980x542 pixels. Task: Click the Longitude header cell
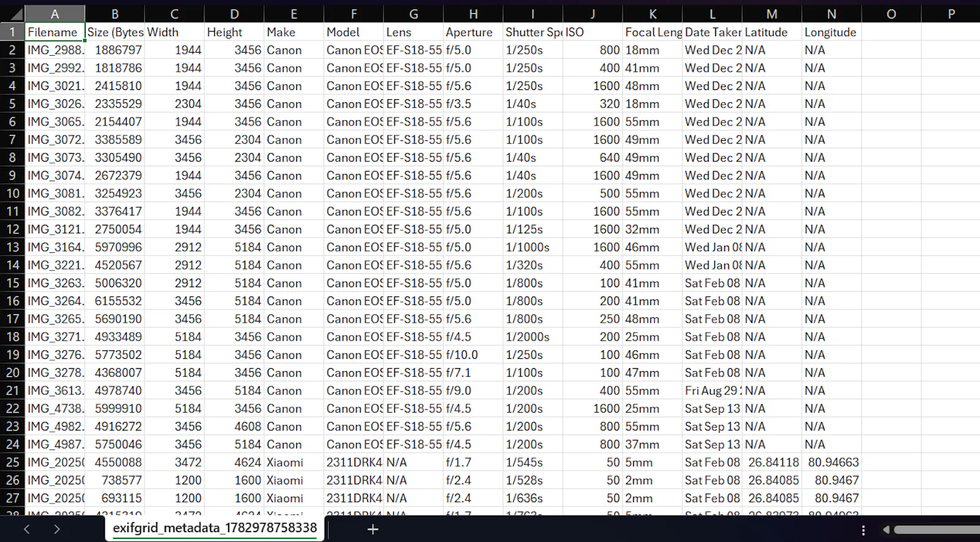pyautogui.click(x=831, y=32)
